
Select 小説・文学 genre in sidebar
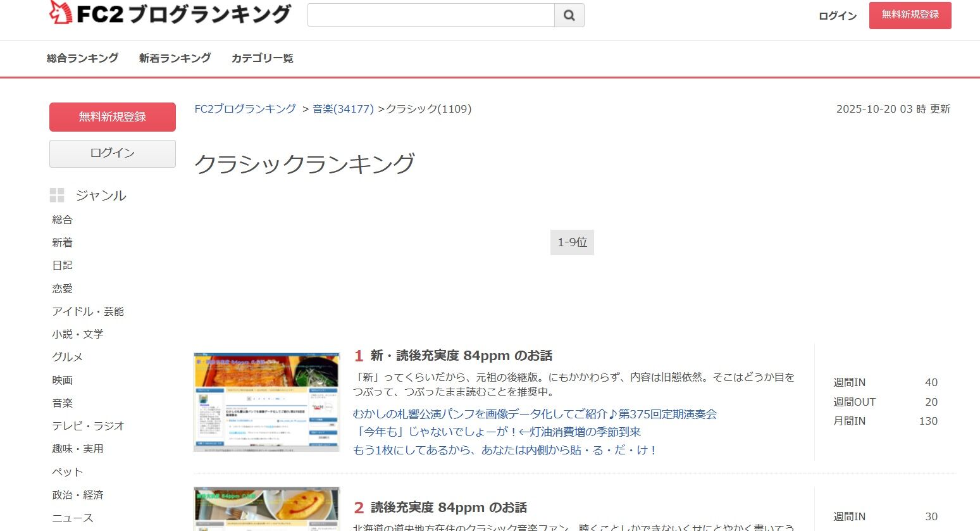pos(78,334)
